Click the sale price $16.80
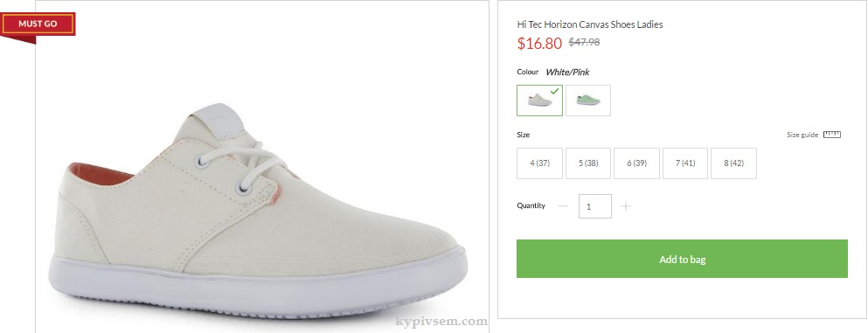The height and width of the screenshot is (333, 868). pyautogui.click(x=539, y=43)
